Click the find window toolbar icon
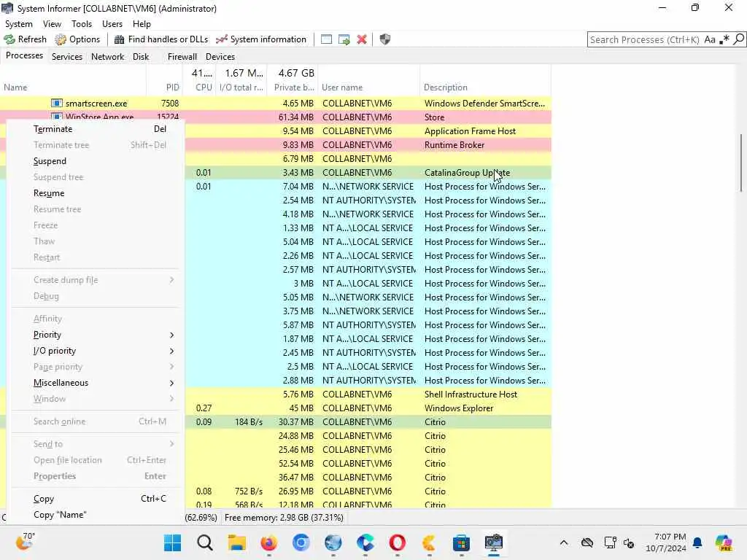 pyautogui.click(x=326, y=39)
